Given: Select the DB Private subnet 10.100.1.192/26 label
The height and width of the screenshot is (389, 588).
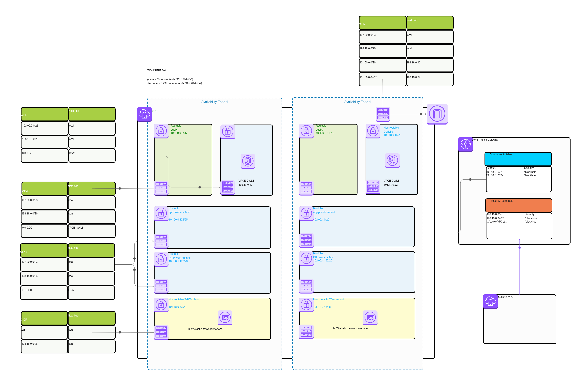Looking at the screenshot, I should click(x=324, y=257).
